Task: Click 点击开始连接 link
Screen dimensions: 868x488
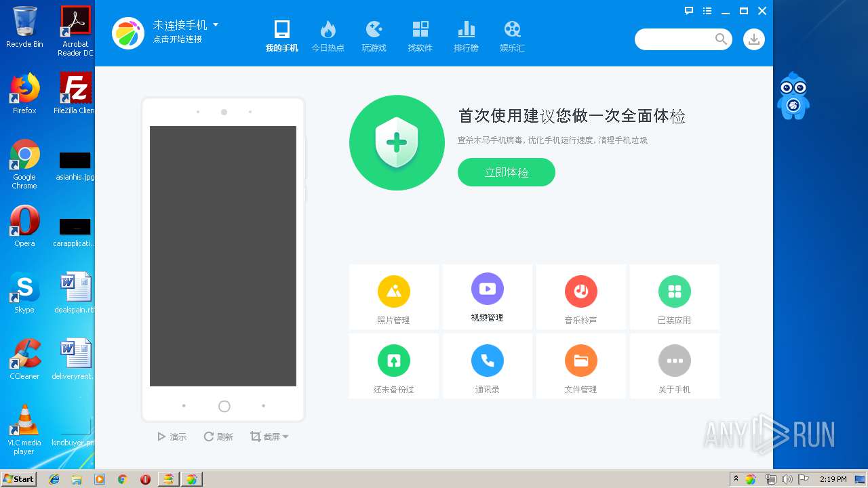Action: pos(177,39)
